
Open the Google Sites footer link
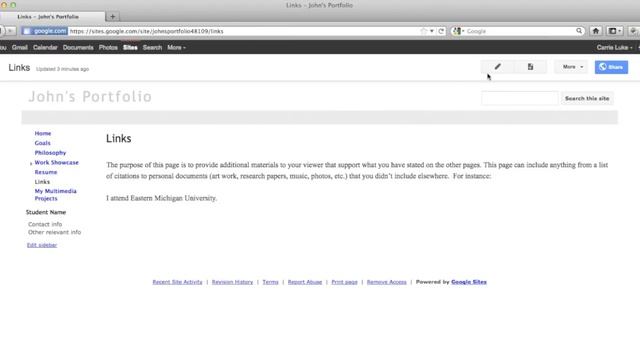[469, 282]
